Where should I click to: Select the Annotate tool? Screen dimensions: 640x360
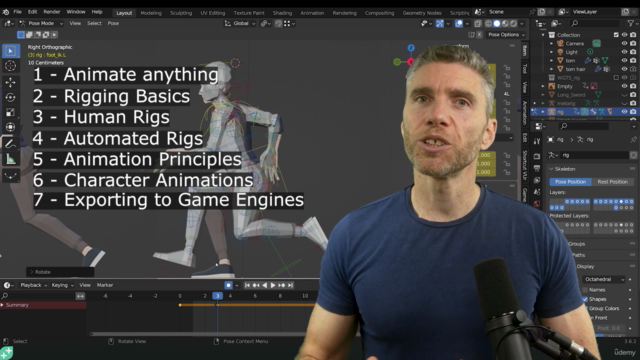tap(11, 144)
